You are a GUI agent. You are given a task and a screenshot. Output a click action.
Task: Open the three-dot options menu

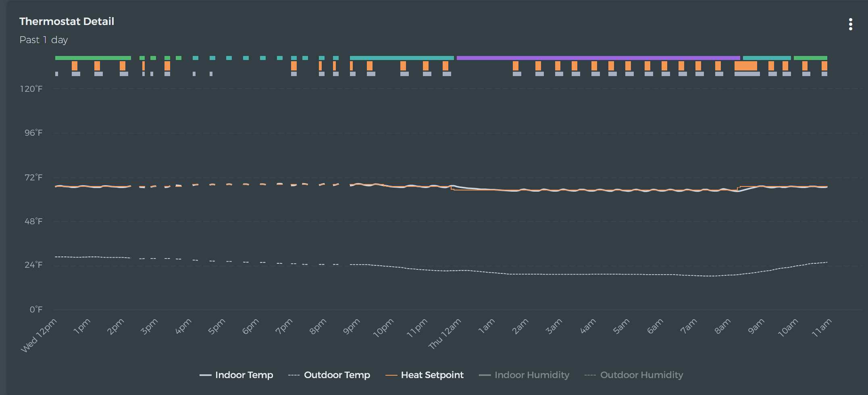[x=850, y=24]
